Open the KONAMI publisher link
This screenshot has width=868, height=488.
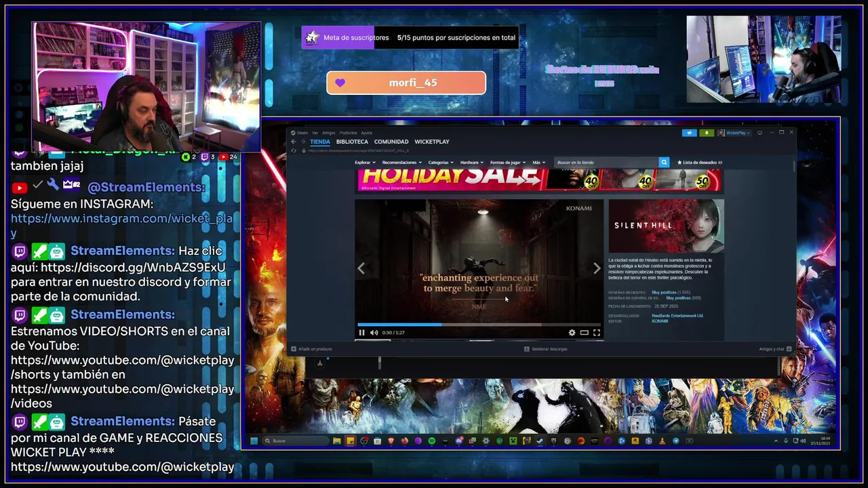coord(660,321)
